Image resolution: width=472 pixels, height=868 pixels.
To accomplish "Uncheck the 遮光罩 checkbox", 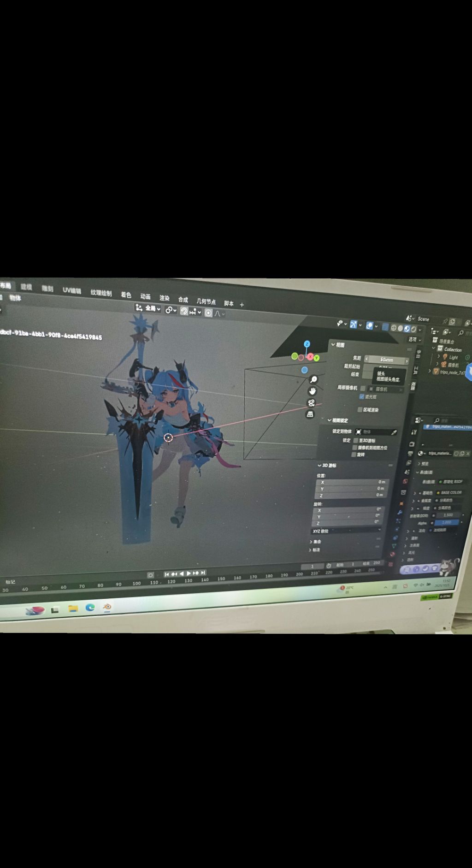I will pos(362,396).
